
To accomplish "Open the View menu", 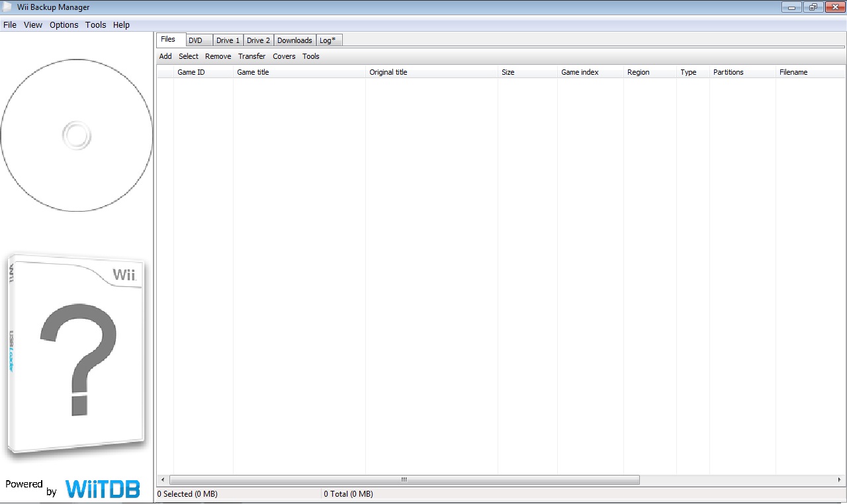I will tap(33, 25).
